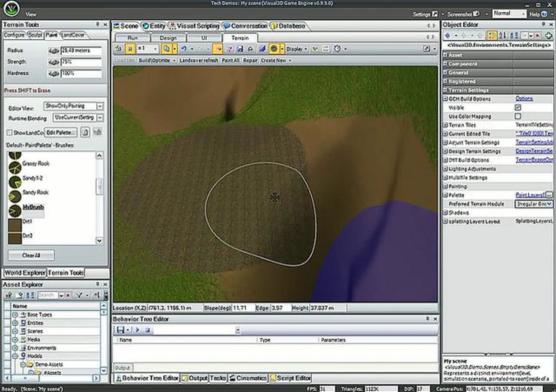The image size is (556, 392).
Task: Enable the Use Color Mapping checkbox
Action: click(x=518, y=116)
